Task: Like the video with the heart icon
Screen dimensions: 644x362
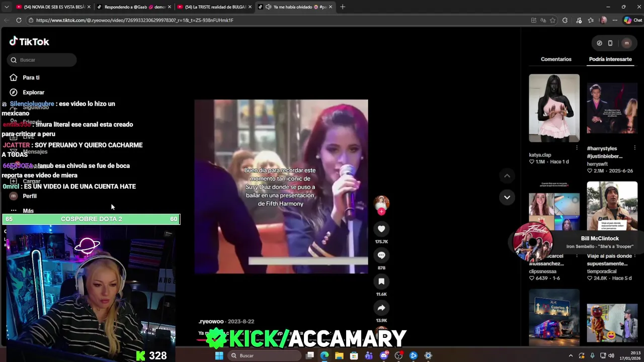Action: (381, 229)
